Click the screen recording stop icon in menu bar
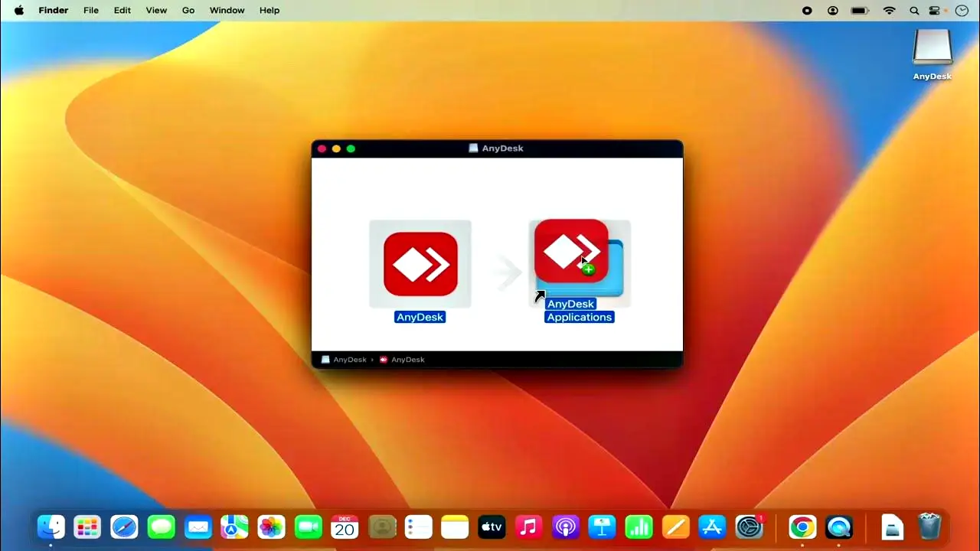 [807, 11]
